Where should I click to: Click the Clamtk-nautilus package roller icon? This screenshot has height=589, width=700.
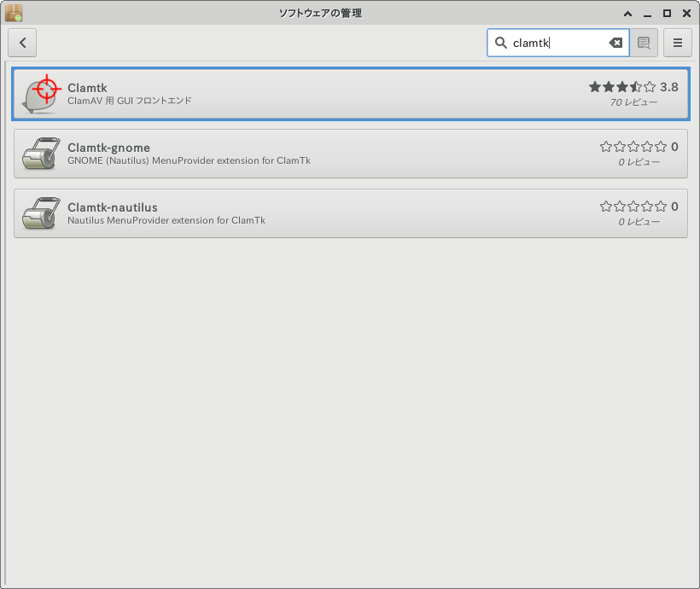coord(41,213)
